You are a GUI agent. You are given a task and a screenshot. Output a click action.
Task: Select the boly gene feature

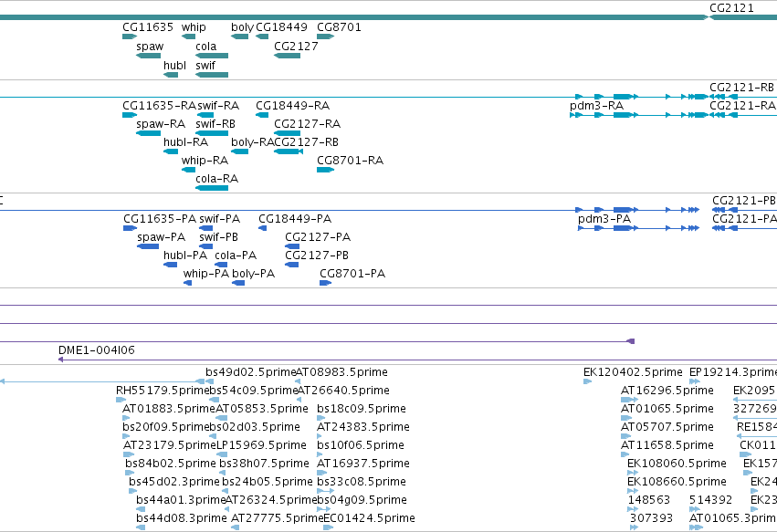(x=239, y=37)
